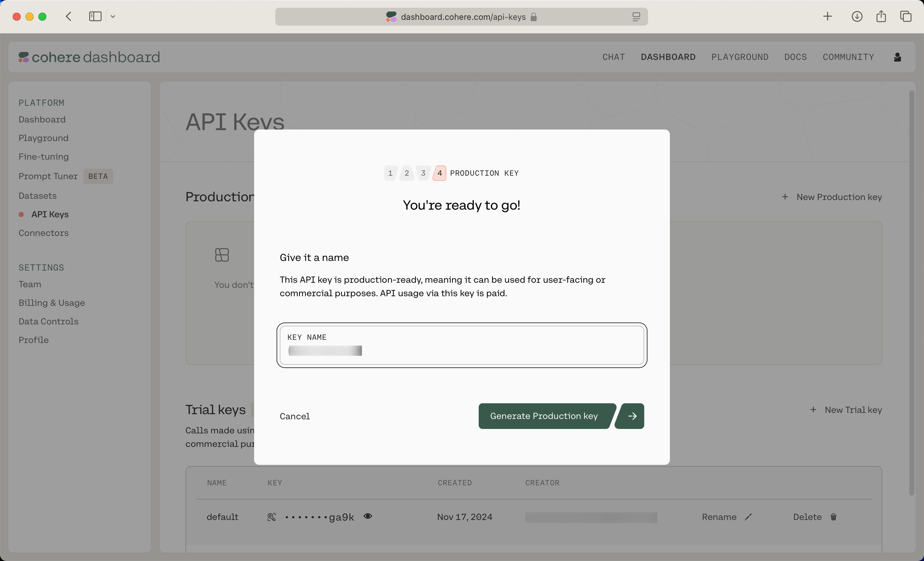This screenshot has height=561, width=924.
Task: Click the page vertical scrollbar
Action: pyautogui.click(x=911, y=292)
